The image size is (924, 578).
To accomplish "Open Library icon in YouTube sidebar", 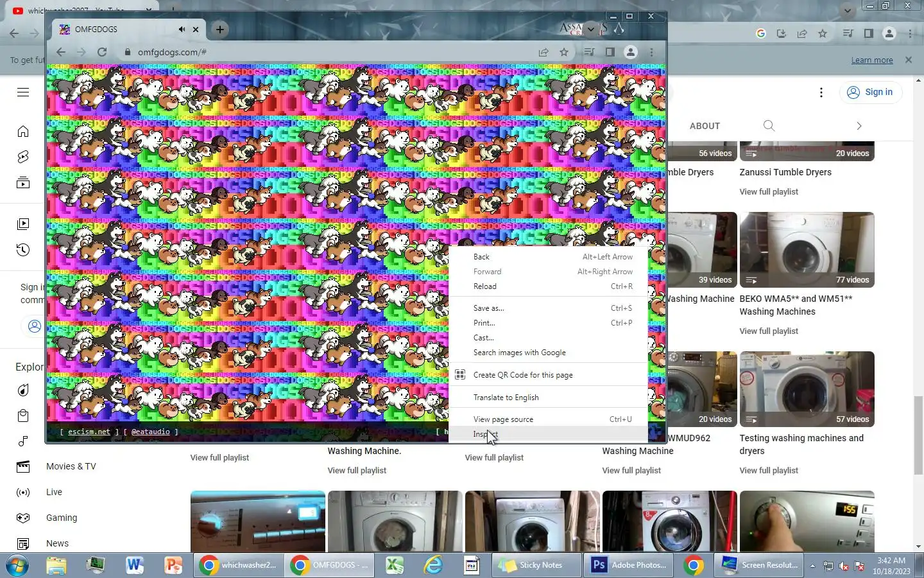I will click(23, 224).
